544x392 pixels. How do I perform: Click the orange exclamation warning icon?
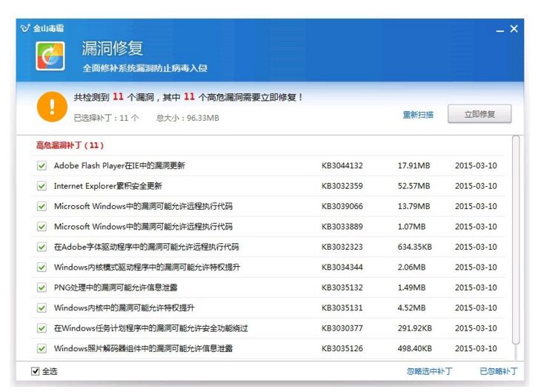52,107
